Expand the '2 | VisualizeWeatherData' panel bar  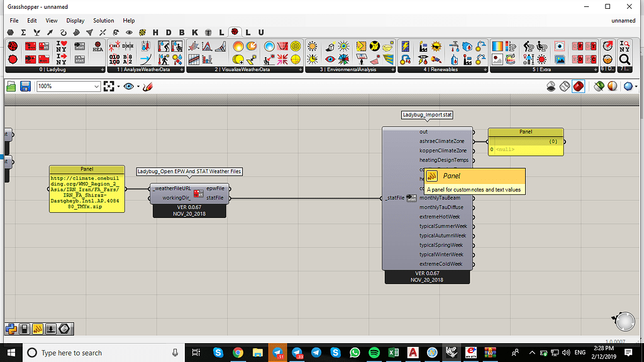(x=245, y=69)
